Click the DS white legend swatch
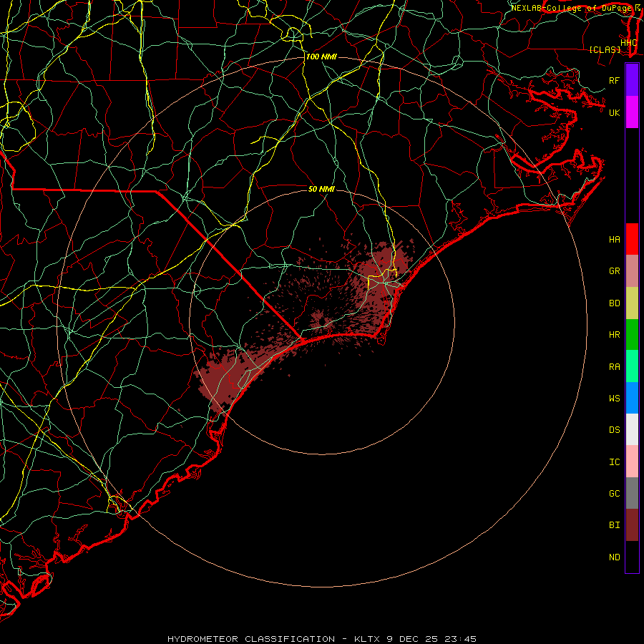Screen dimensions: 644x644 click(x=632, y=429)
